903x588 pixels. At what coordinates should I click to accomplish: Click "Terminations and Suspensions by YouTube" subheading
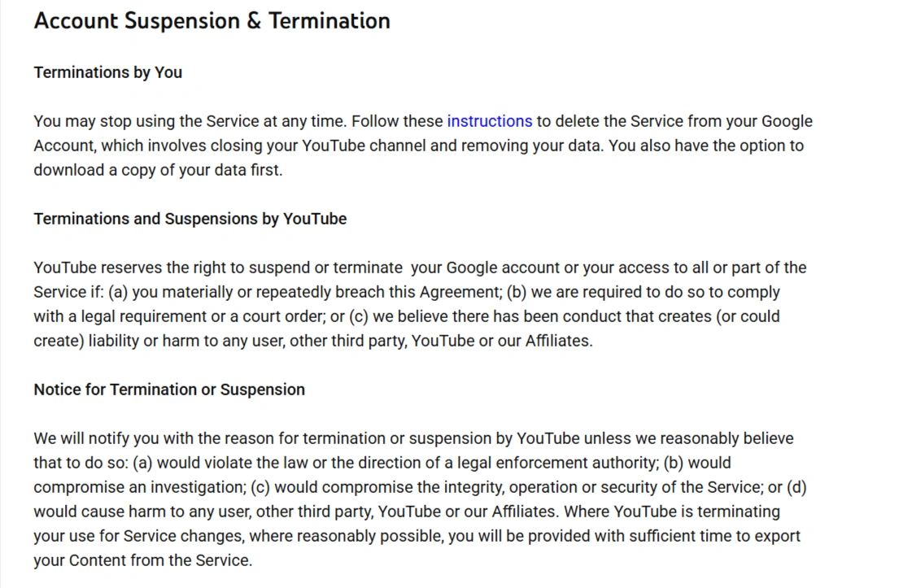click(x=190, y=219)
